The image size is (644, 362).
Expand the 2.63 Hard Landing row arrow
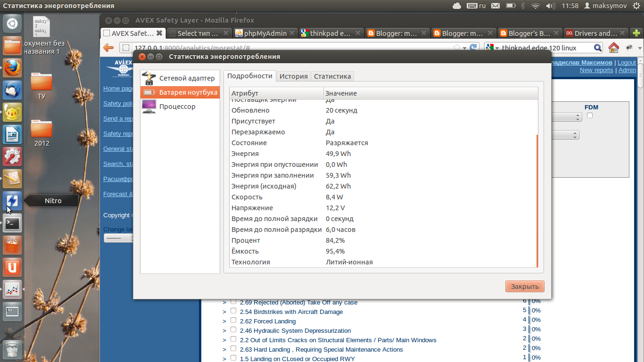tap(224, 350)
